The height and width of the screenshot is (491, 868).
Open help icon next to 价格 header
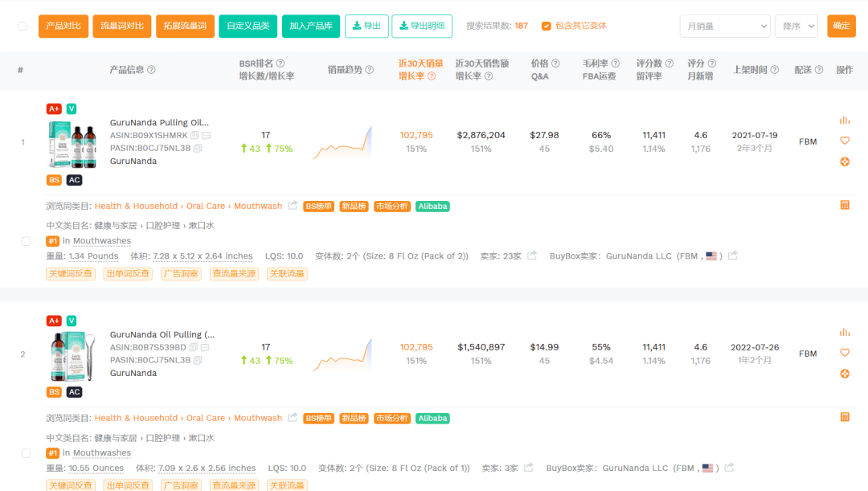point(555,63)
